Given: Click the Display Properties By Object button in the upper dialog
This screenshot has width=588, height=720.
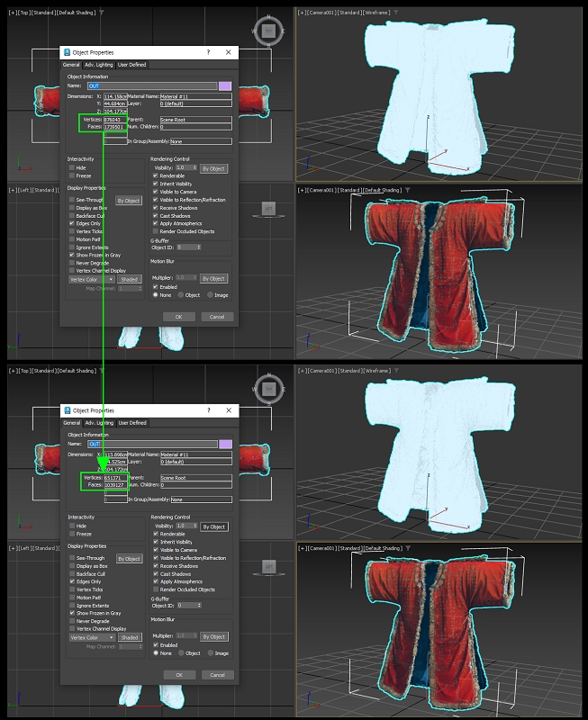Looking at the screenshot, I should click(x=129, y=201).
